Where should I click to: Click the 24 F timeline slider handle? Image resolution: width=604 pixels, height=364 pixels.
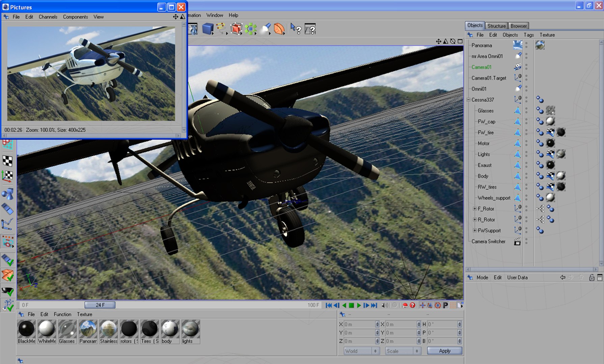click(100, 305)
